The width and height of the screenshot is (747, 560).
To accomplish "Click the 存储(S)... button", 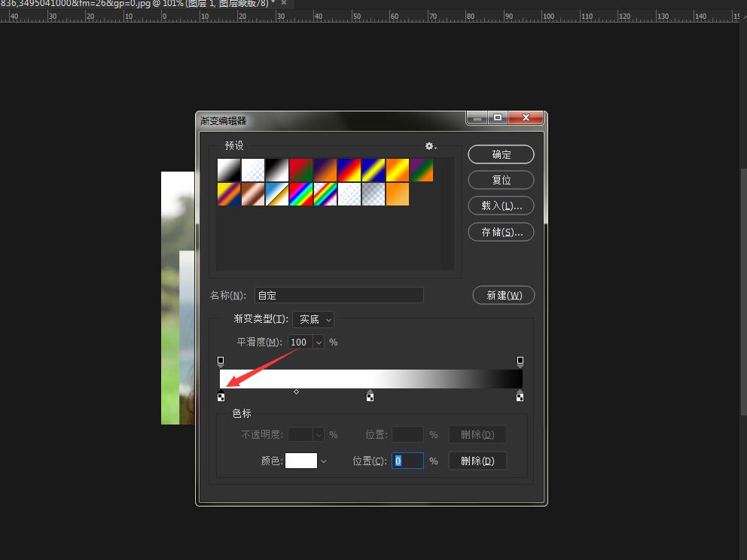I will (501, 232).
